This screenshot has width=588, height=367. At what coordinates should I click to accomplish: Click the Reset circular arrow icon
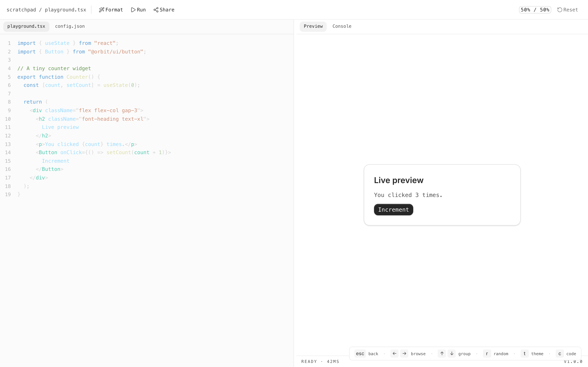tap(560, 10)
